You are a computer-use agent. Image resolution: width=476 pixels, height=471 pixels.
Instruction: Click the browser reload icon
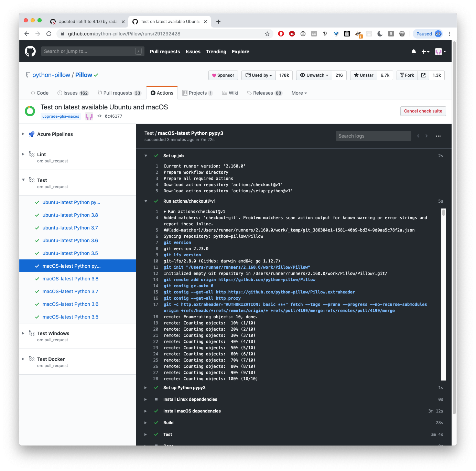[x=49, y=34]
